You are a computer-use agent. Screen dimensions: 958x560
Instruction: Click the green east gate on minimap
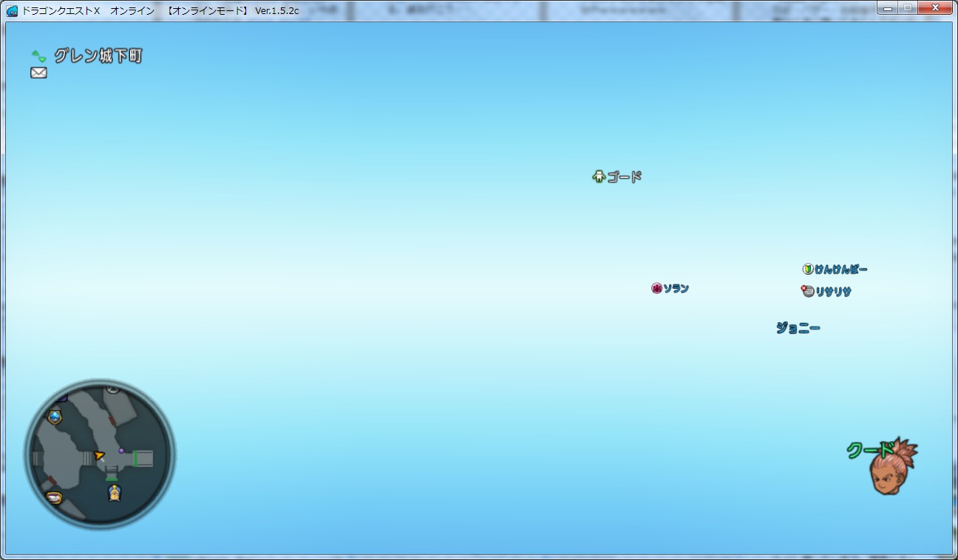coord(135,459)
